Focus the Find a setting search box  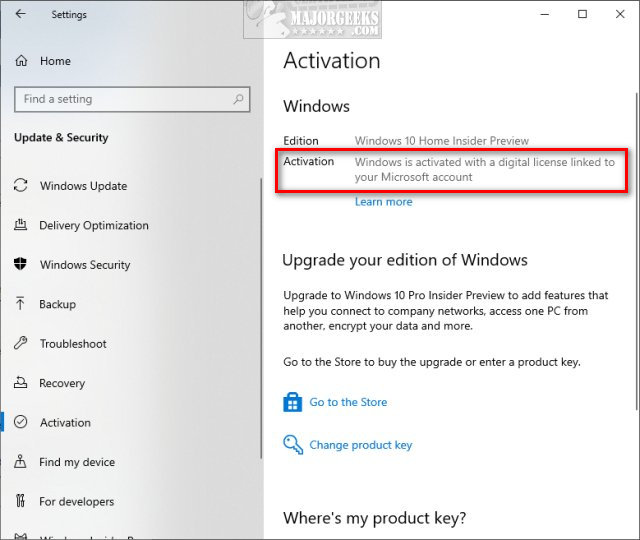coord(120,99)
